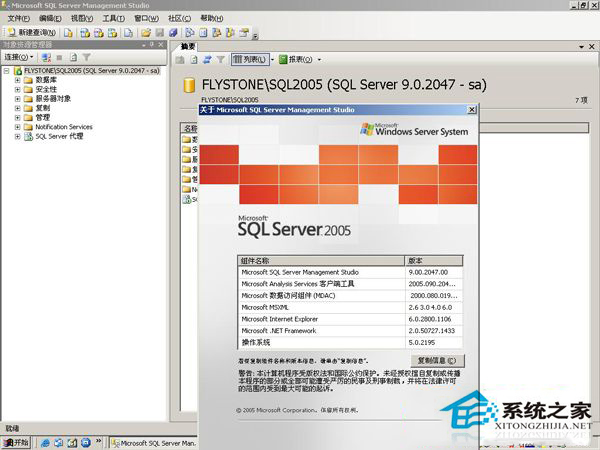Select the 安全性 tree item
The image size is (600, 450).
(46, 90)
